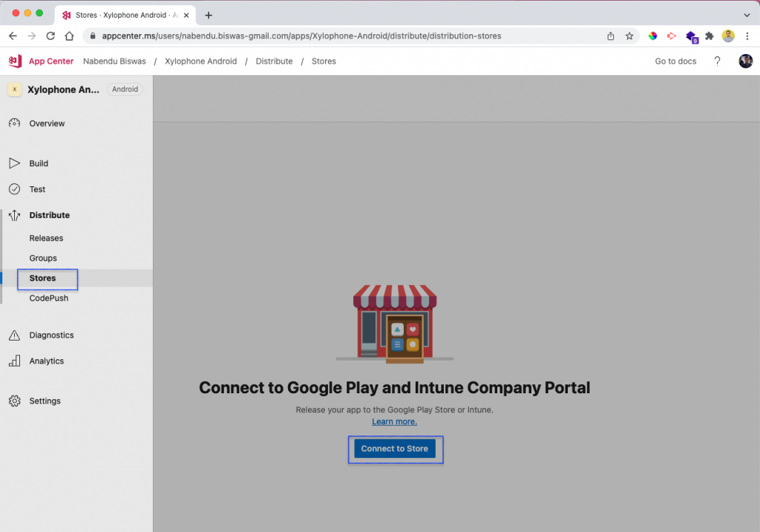Image resolution: width=760 pixels, height=532 pixels.
Task: Open the Chrome profile avatar
Action: point(728,36)
